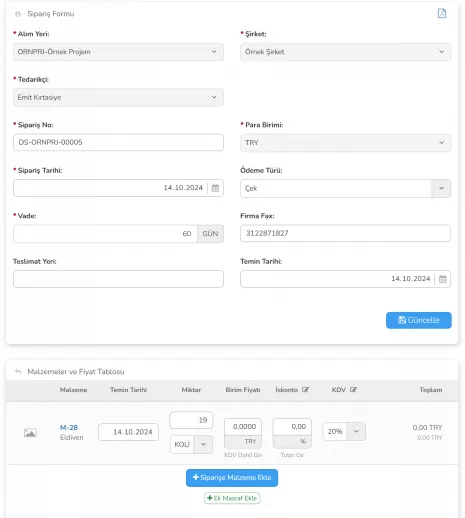The image size is (465, 518).
Task: Open Sipariş Tarihi calendar picker icon
Action: tap(215, 188)
